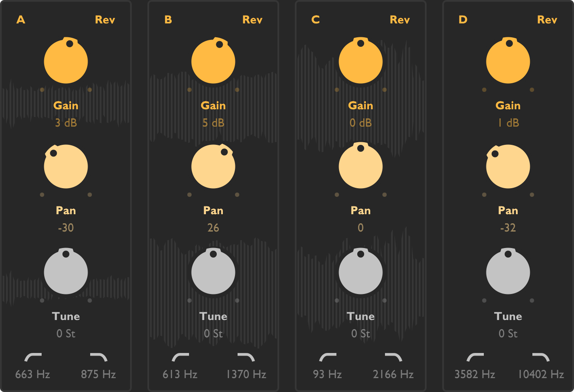Image resolution: width=574 pixels, height=392 pixels.
Task: Click the 0 St tune value on channel C
Action: coord(361,334)
